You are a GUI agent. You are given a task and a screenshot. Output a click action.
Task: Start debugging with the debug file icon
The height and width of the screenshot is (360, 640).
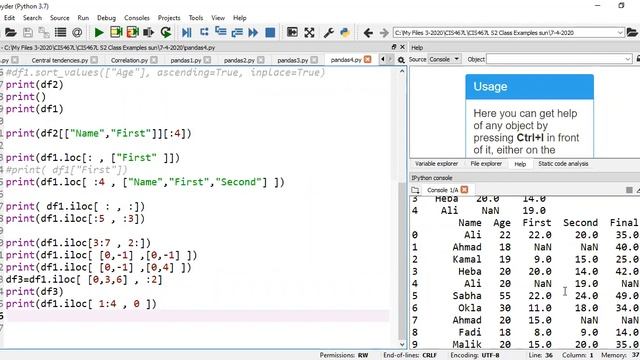[187, 33]
